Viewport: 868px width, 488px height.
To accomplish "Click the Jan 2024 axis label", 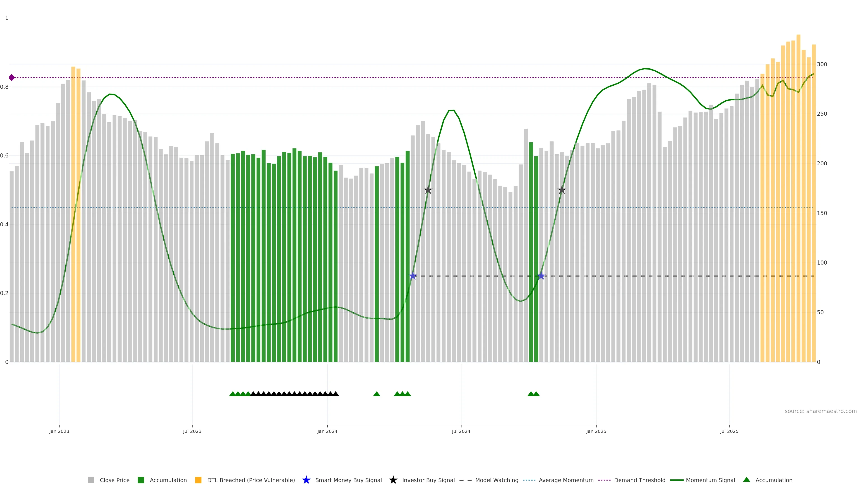I will point(327,432).
